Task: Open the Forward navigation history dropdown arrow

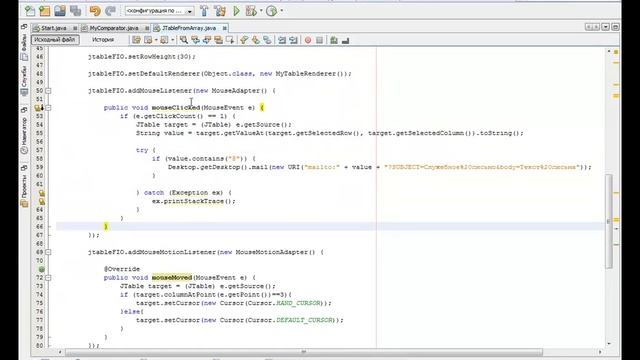Action: point(173,40)
